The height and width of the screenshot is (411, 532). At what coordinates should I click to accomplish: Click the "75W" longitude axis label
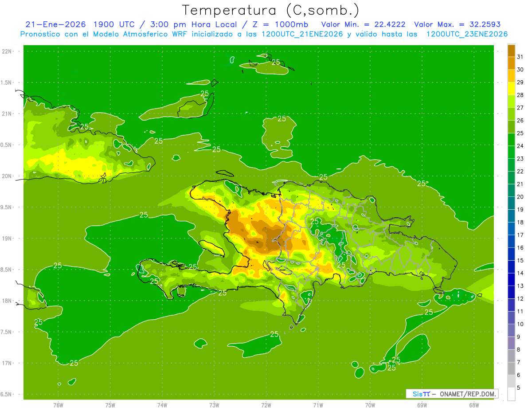coord(110,405)
